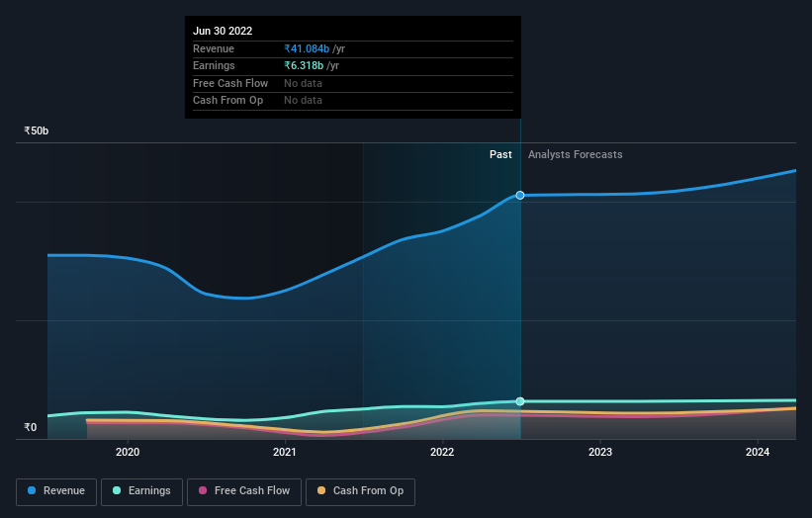Click the Cash From Op row in tooltip
Screen dimensions: 812x518
point(353,101)
